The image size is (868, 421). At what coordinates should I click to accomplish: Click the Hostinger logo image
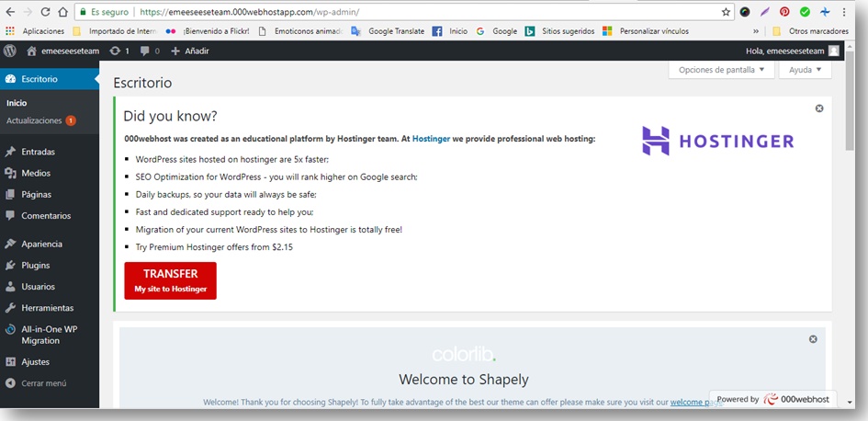pos(718,141)
